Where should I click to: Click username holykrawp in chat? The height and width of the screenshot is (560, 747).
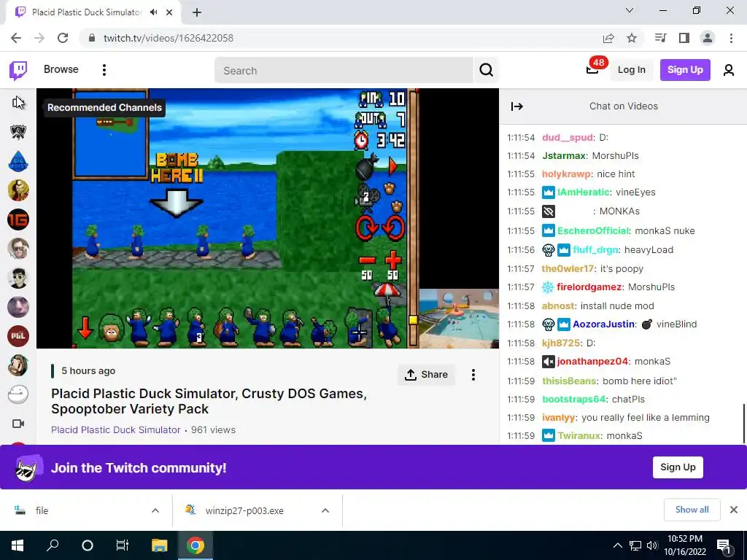(566, 174)
